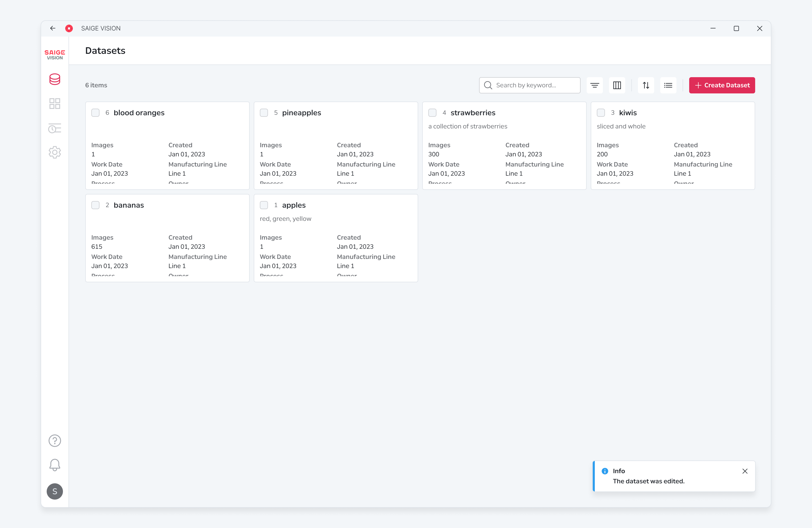Screen dimensions: 812x528
Task: Click the SAIGE VISION sidebar logo
Action: [55, 55]
